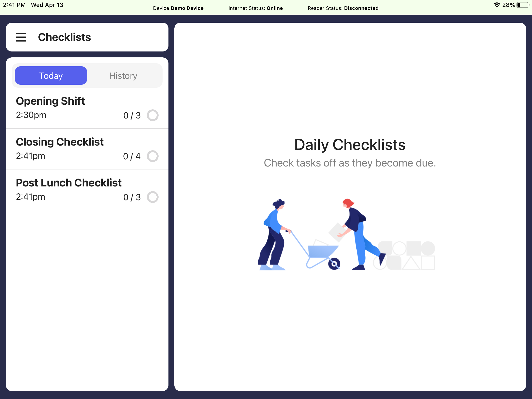This screenshot has height=399, width=532.
Task: Open the hamburger menu beside Checklists
Action: [x=21, y=37]
